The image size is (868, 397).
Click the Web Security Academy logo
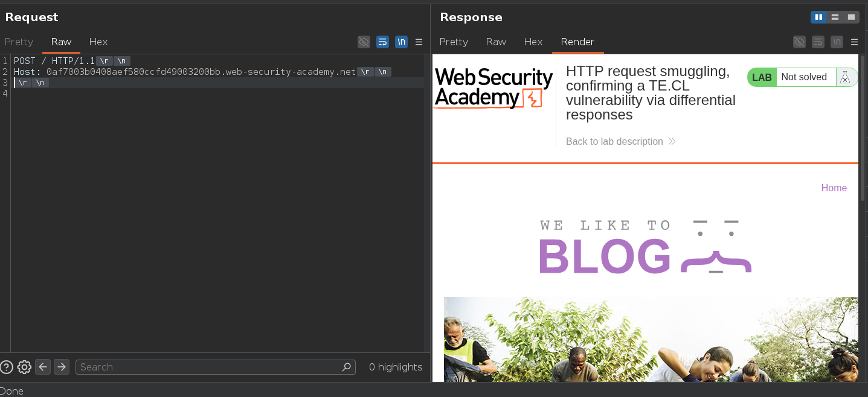point(493,88)
